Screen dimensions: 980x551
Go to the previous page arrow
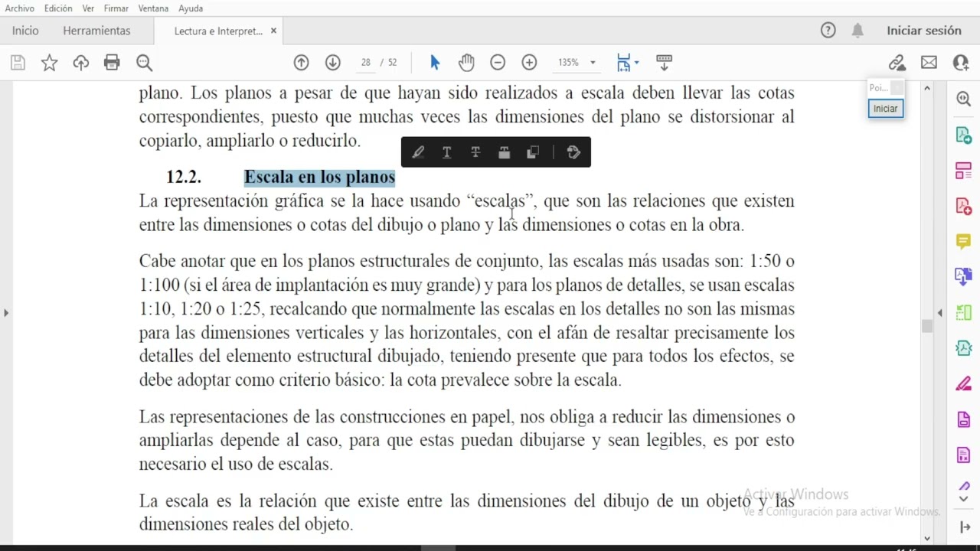coord(301,63)
